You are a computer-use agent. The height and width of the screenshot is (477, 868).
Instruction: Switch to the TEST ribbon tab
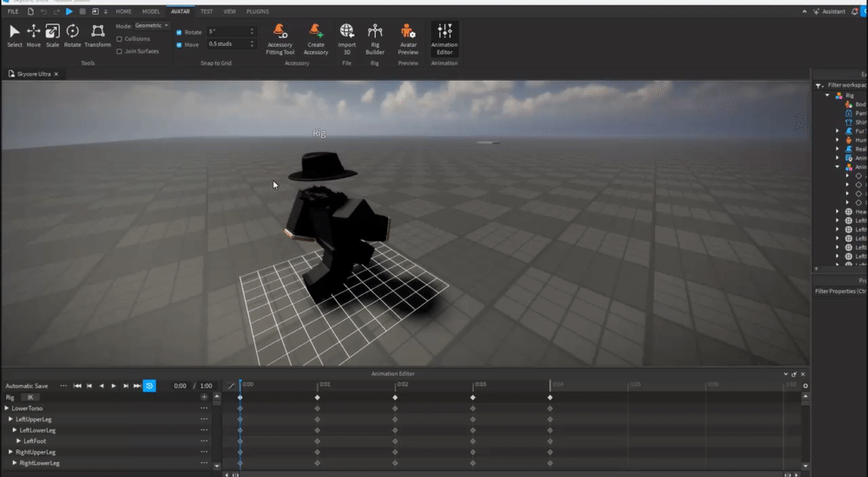207,11
